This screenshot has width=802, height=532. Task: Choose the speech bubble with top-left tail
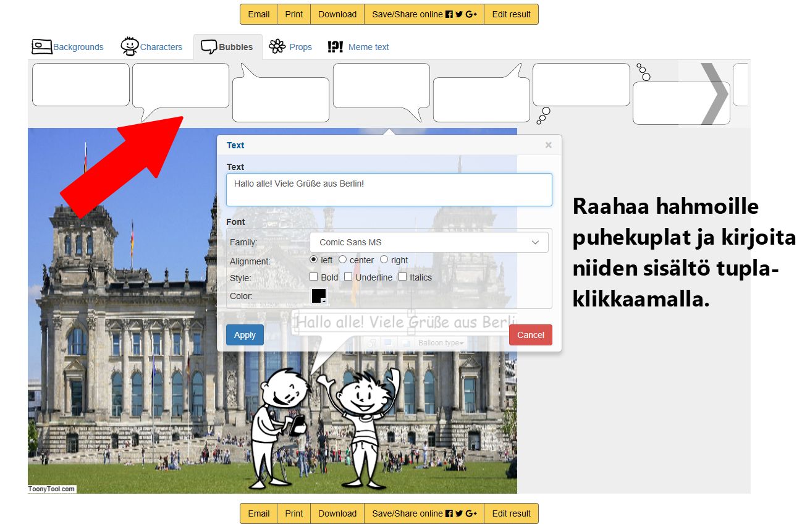pyautogui.click(x=281, y=99)
